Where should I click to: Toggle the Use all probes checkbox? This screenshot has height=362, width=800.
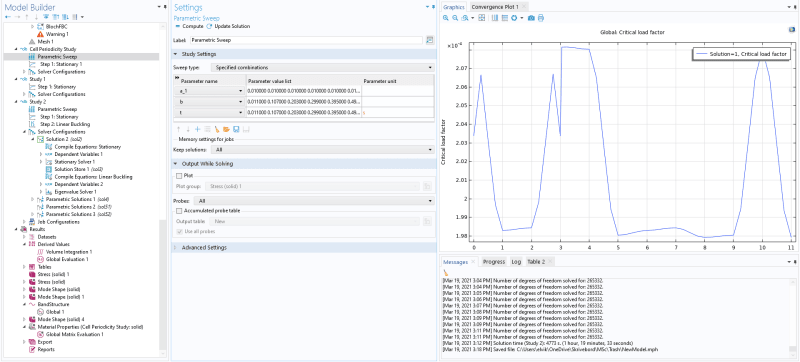(179, 231)
